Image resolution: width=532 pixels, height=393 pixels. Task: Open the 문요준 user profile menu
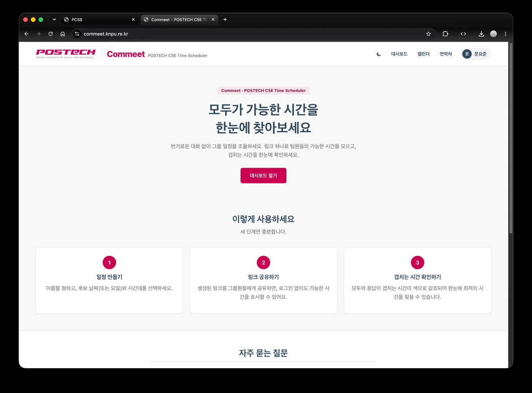pos(476,54)
